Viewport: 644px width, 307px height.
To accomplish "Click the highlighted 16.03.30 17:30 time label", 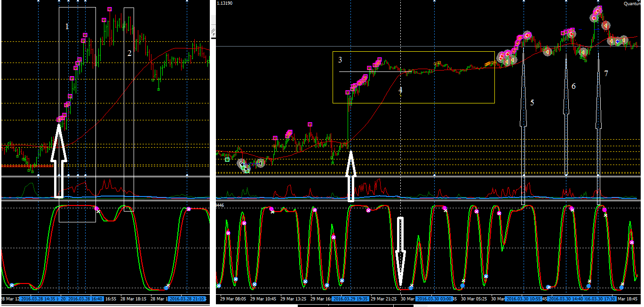I will tap(601, 299).
